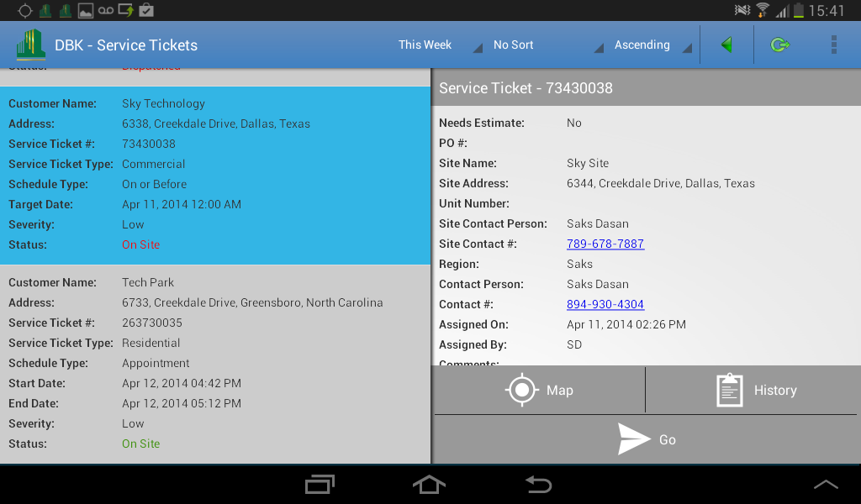Tap the Android recent apps button
The width and height of the screenshot is (861, 504).
coord(320,484)
